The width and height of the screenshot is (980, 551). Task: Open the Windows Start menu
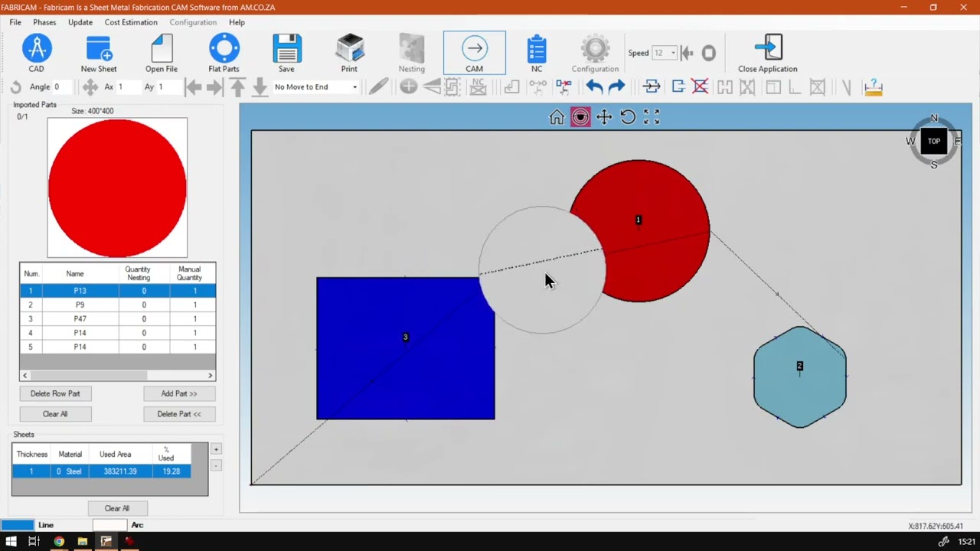11,542
